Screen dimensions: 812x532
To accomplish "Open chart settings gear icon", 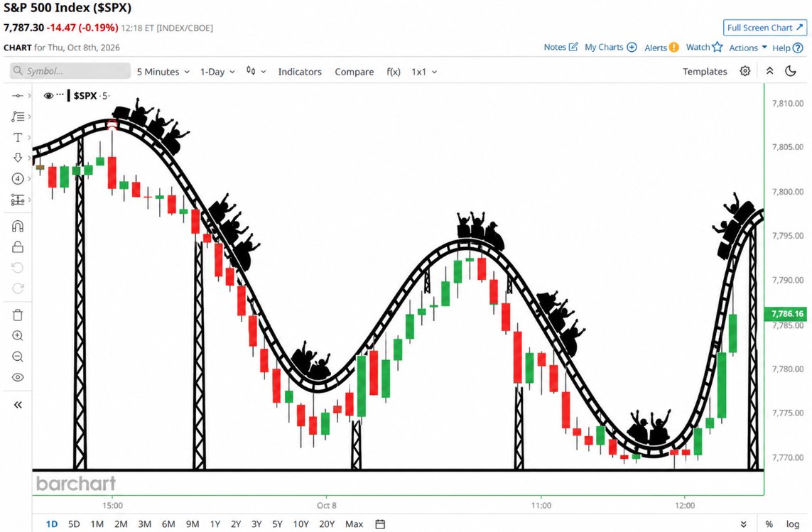I will point(745,71).
